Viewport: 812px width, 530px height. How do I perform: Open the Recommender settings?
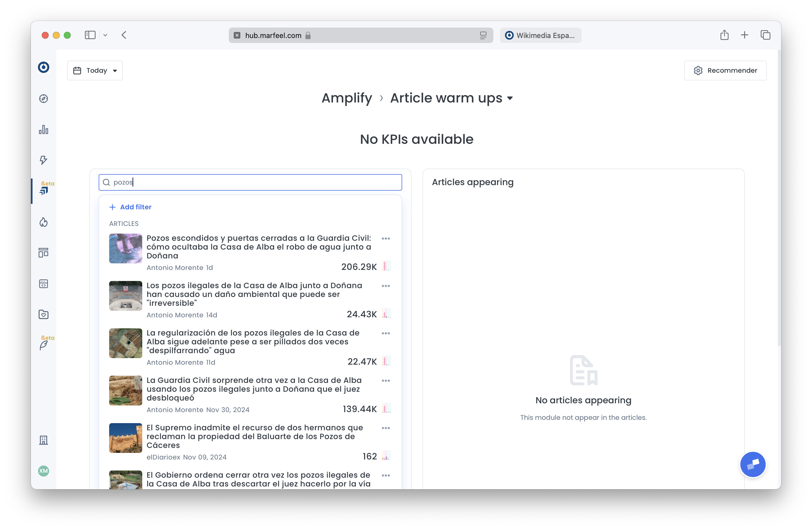725,70
